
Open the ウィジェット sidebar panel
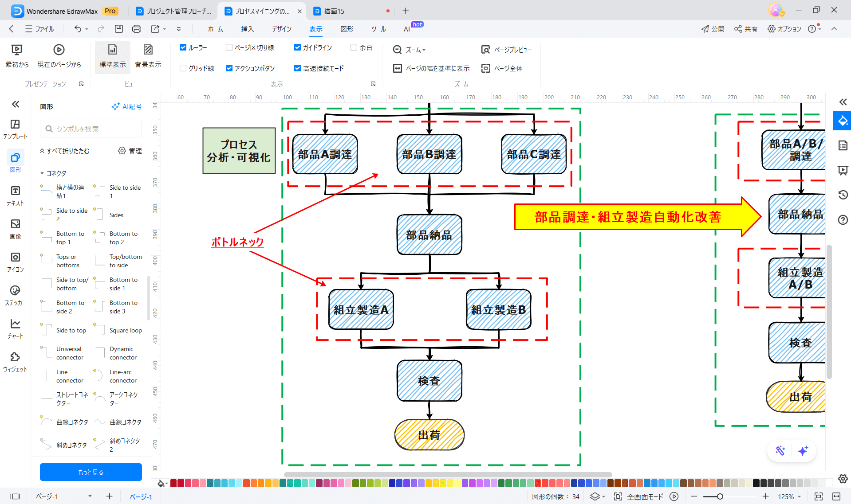pos(16,362)
